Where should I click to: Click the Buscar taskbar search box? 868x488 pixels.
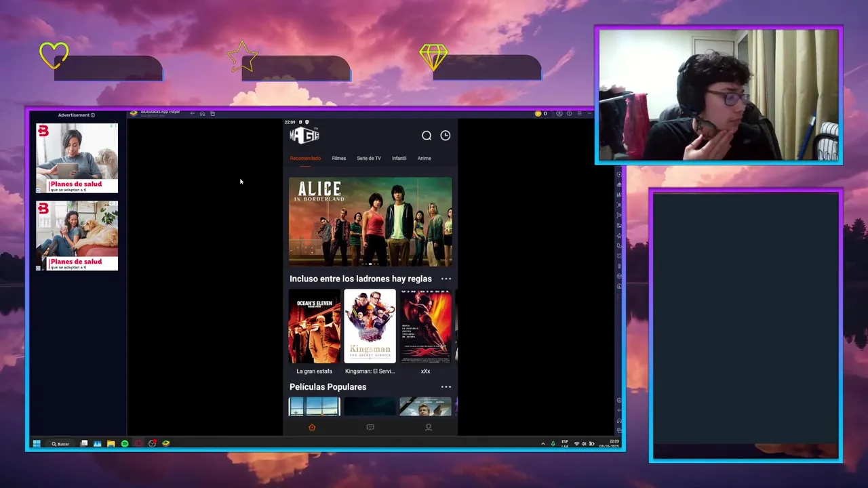pyautogui.click(x=61, y=444)
